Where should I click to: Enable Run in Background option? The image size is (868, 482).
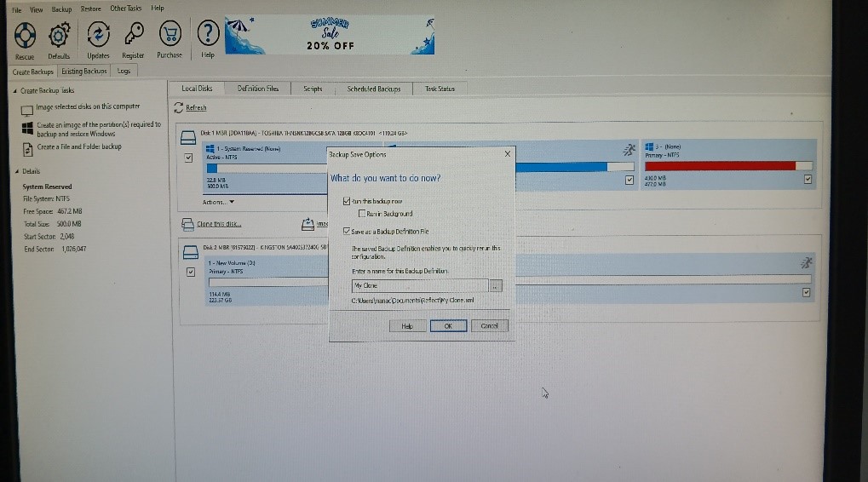click(363, 213)
